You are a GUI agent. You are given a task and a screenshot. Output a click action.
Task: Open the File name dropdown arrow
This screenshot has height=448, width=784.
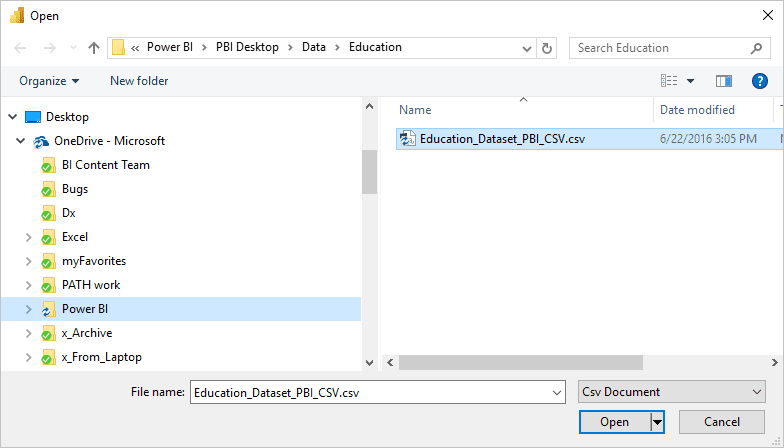(557, 392)
